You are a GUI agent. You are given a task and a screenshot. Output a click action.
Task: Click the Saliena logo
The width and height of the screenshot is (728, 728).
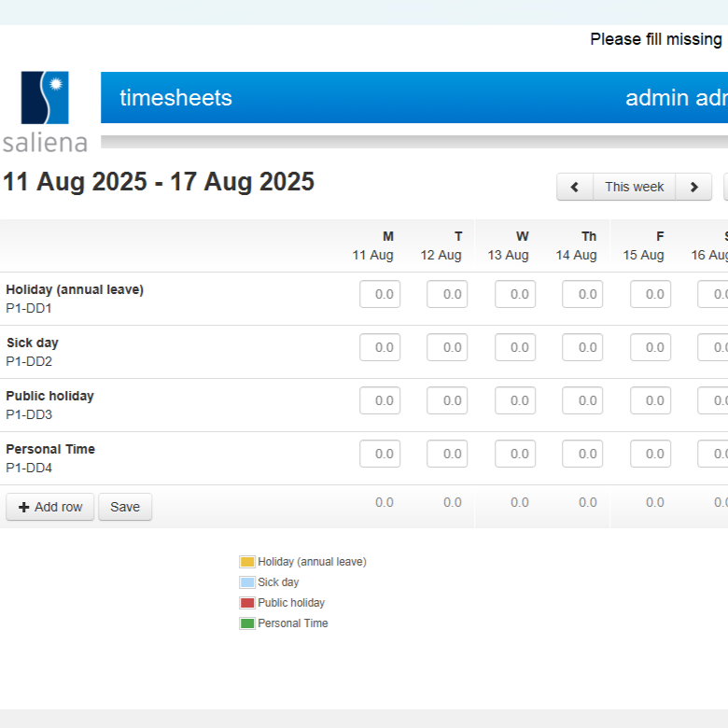pos(45,112)
